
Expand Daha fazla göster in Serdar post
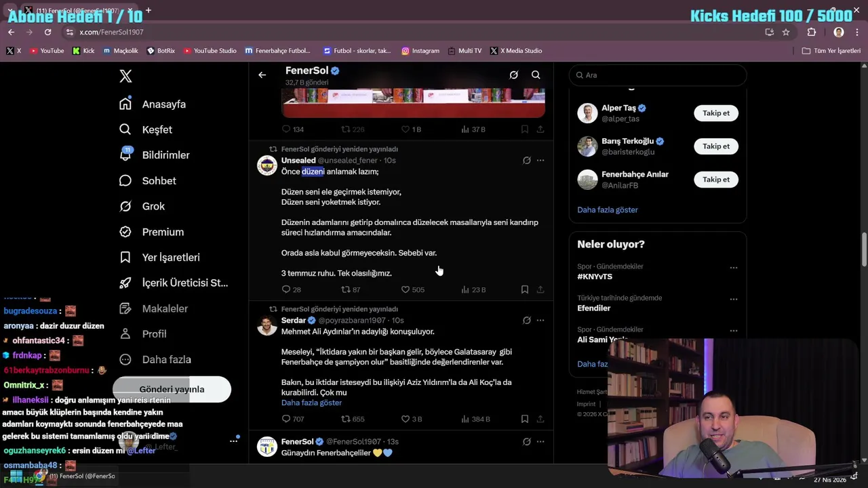pos(311,403)
